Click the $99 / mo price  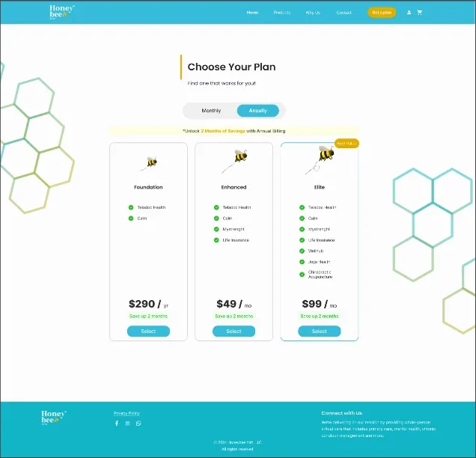[x=320, y=304]
